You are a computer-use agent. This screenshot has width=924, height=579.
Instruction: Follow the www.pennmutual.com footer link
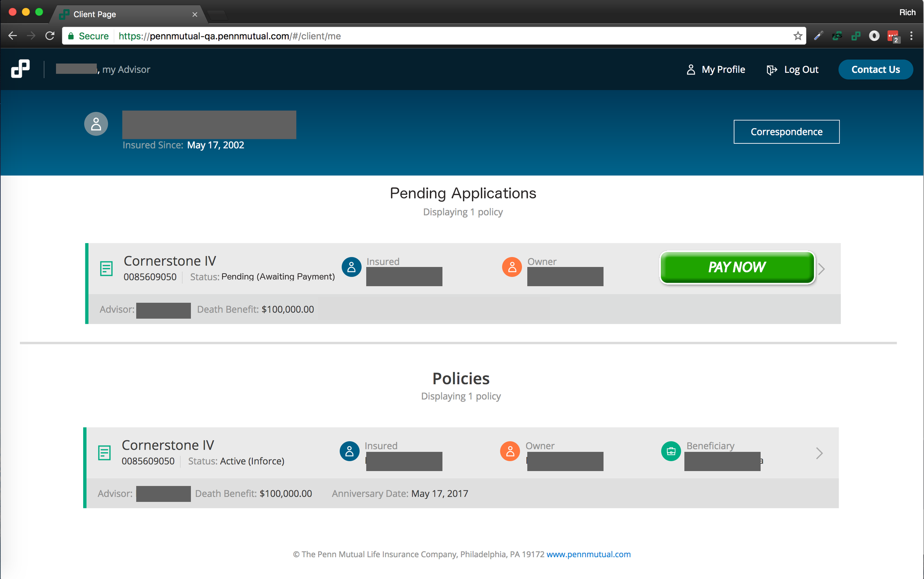coord(588,554)
